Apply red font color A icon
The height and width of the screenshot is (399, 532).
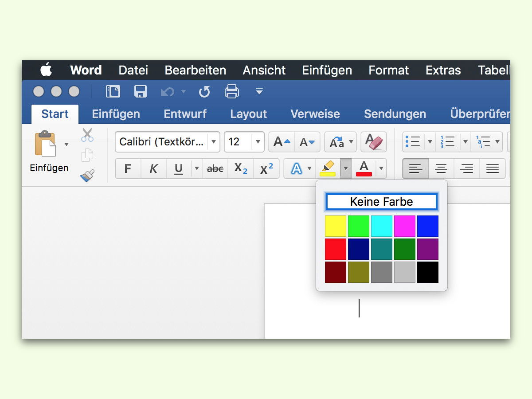pyautogui.click(x=364, y=168)
